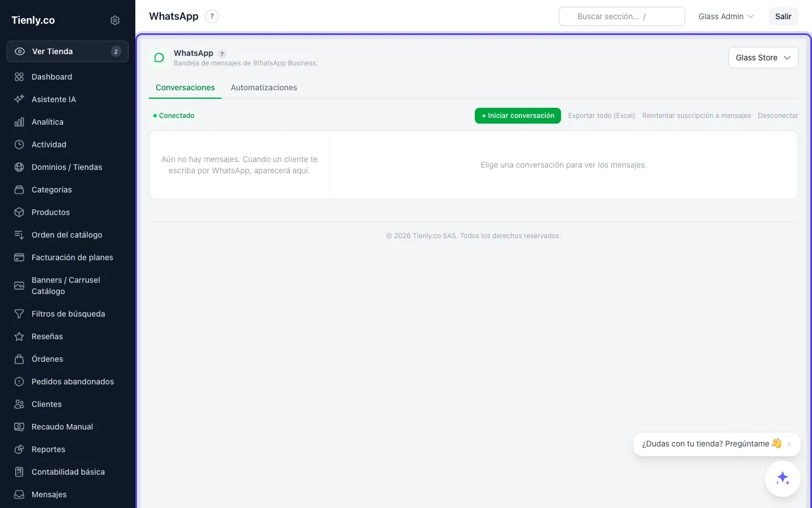The width and height of the screenshot is (812, 508).
Task: Click the Iniciar conversación button
Action: [x=518, y=116]
